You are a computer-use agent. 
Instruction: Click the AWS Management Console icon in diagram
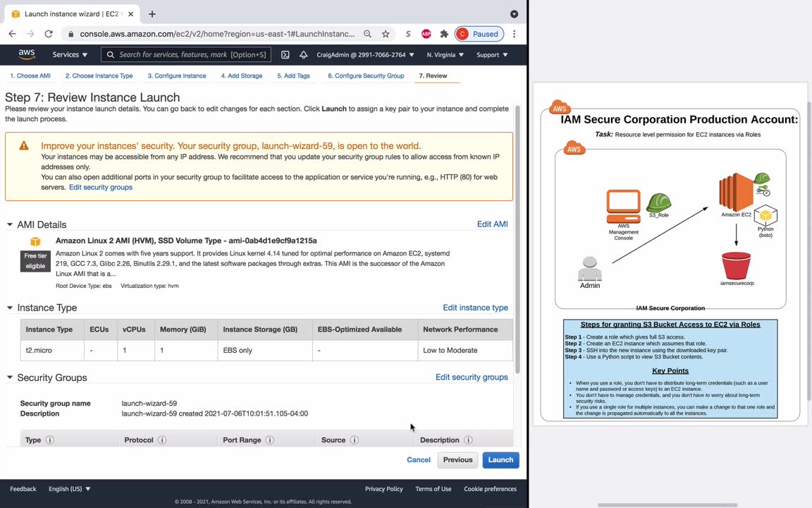tap(624, 206)
